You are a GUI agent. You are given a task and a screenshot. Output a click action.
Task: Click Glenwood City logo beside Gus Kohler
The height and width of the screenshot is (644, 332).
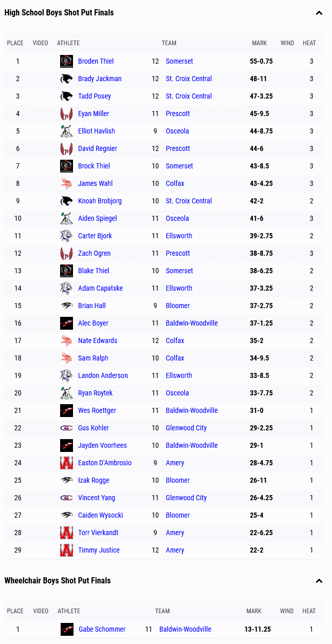(x=66, y=428)
